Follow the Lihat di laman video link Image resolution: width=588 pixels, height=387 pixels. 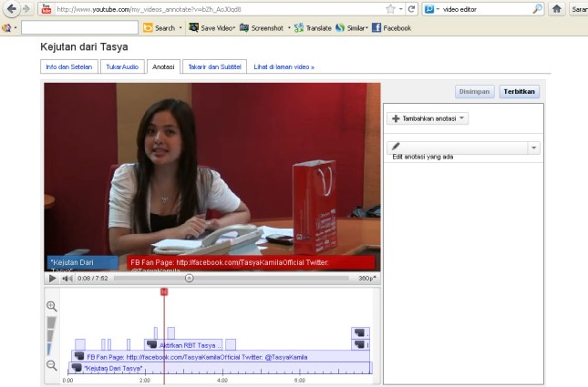(x=284, y=66)
